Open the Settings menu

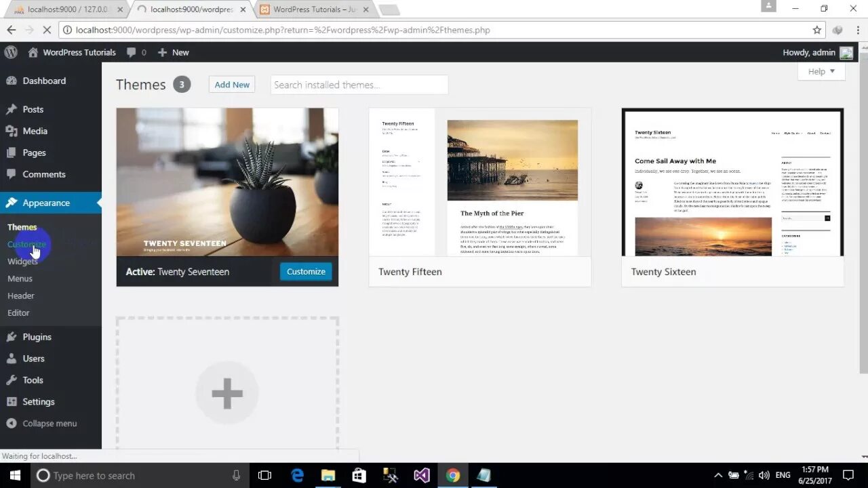pos(39,402)
